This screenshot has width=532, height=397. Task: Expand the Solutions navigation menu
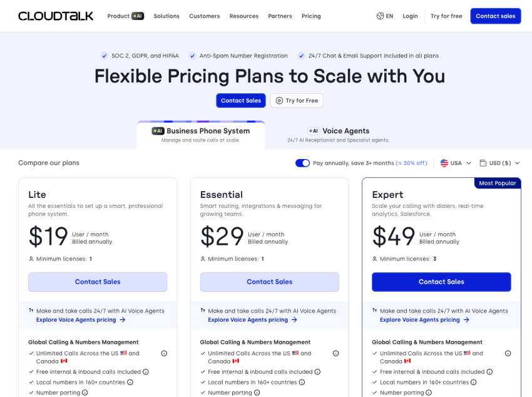(166, 16)
